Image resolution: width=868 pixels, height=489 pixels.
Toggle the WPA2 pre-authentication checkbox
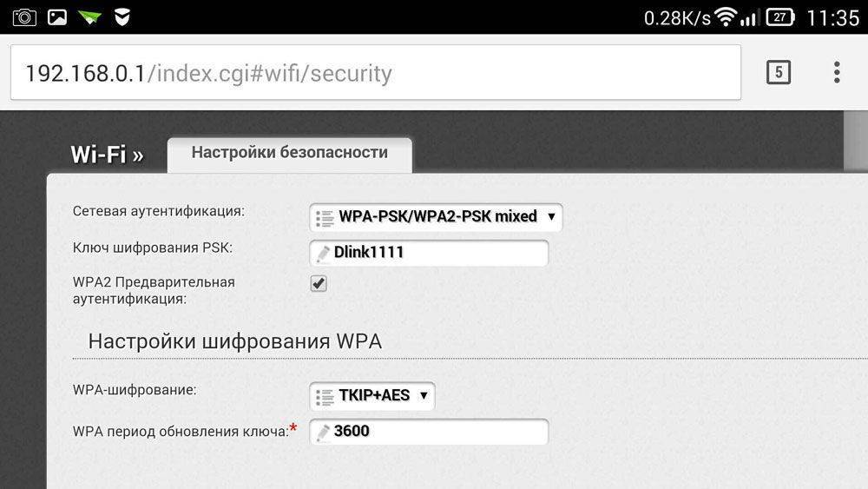coord(319,283)
